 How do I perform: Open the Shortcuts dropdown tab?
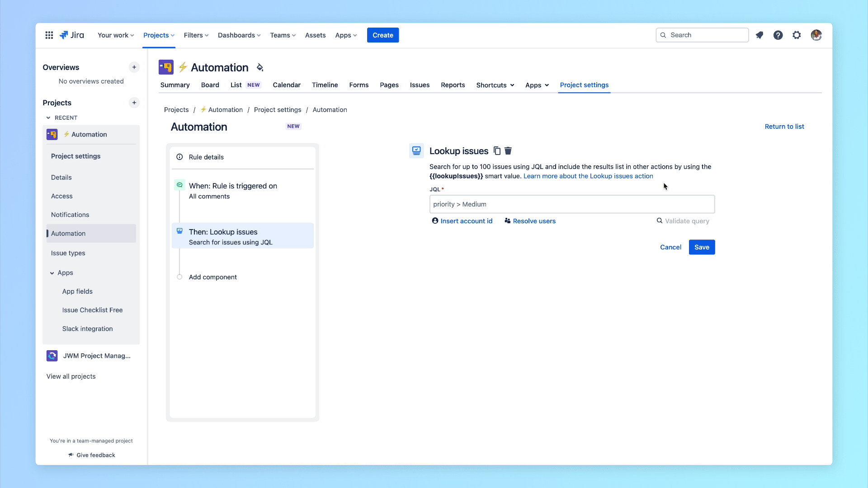click(x=495, y=85)
